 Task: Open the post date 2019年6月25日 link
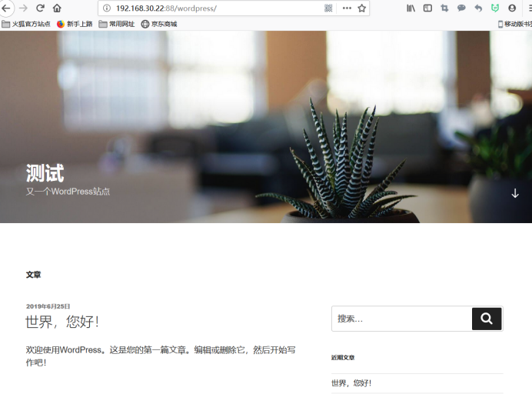click(x=48, y=306)
